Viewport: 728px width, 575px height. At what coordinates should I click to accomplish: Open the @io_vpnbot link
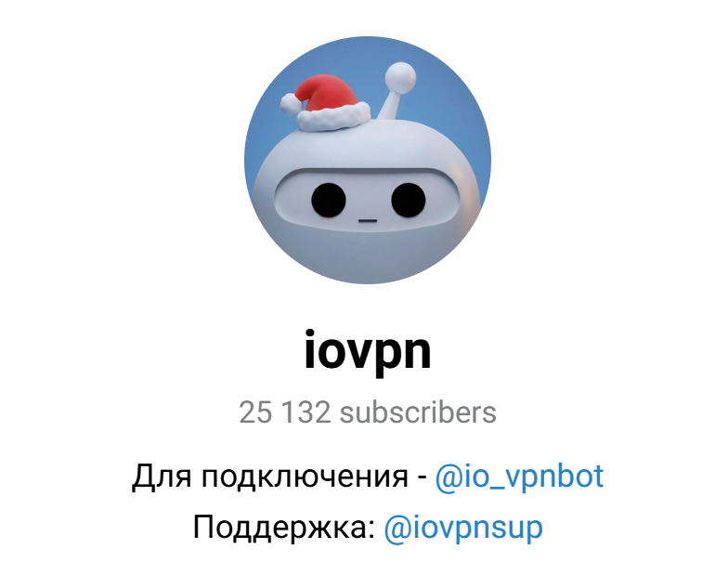pyautogui.click(x=519, y=477)
